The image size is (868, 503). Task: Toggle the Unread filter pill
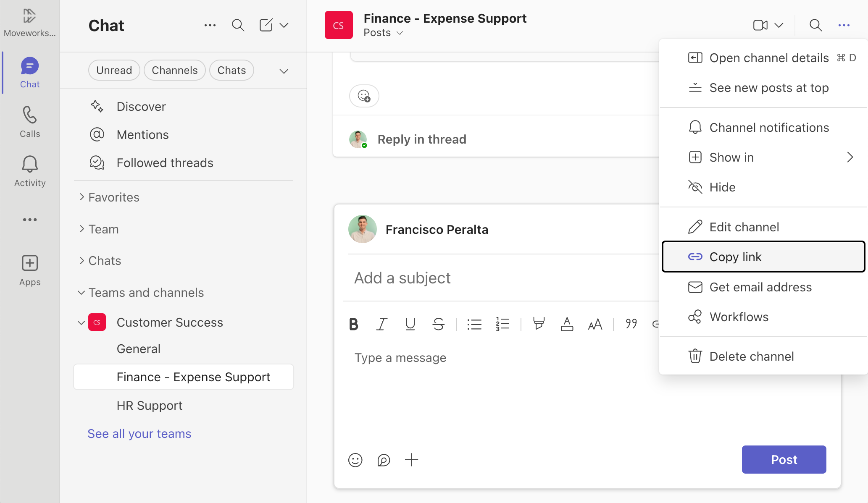pos(114,70)
